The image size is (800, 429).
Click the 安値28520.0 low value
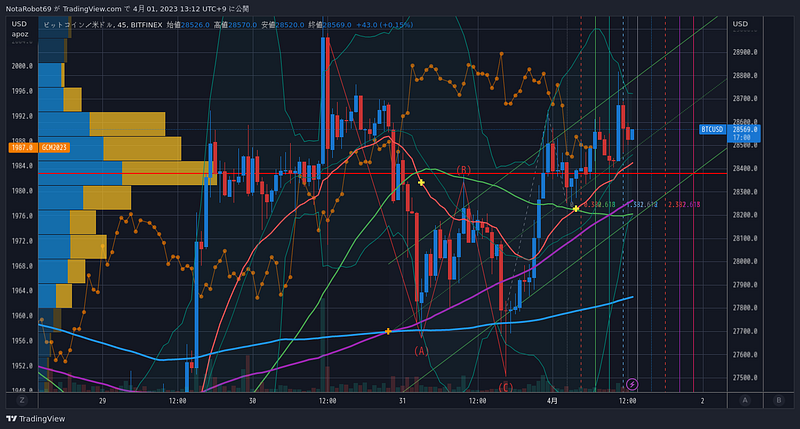(x=283, y=24)
